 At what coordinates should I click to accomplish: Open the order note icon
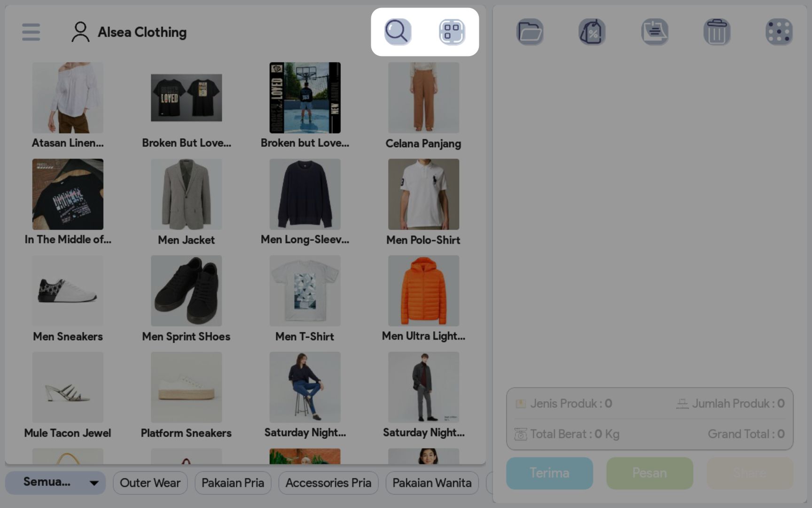(x=655, y=32)
